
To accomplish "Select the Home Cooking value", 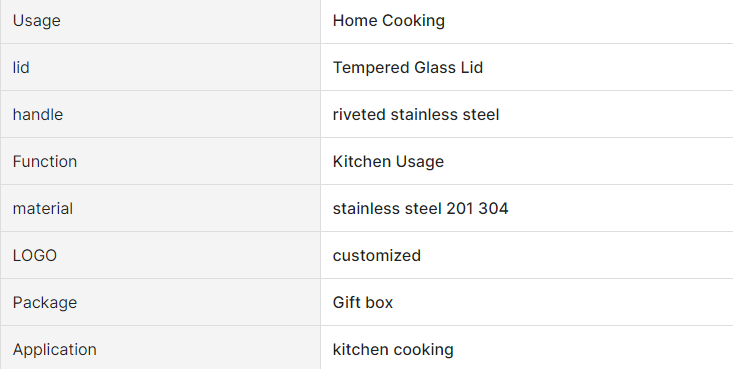I will tap(388, 21).
